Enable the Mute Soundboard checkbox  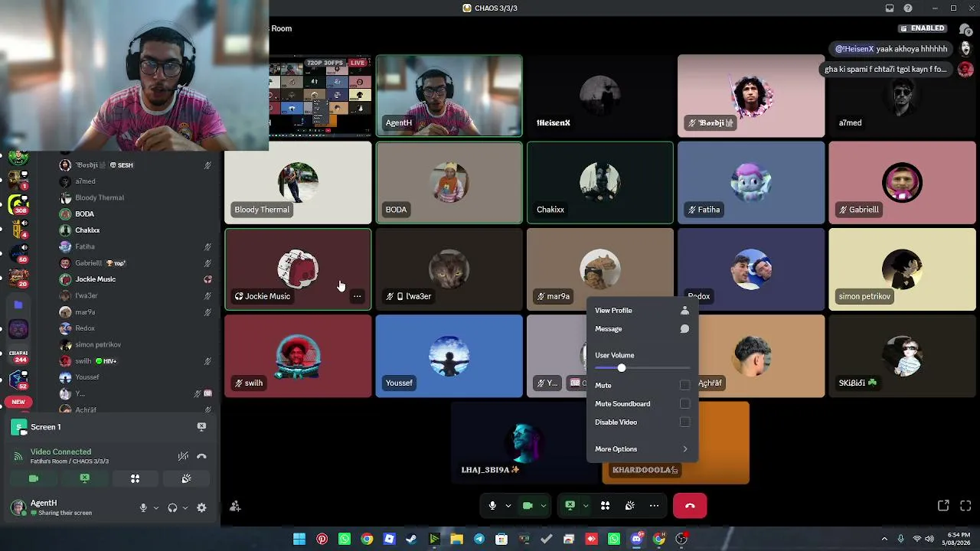point(684,404)
